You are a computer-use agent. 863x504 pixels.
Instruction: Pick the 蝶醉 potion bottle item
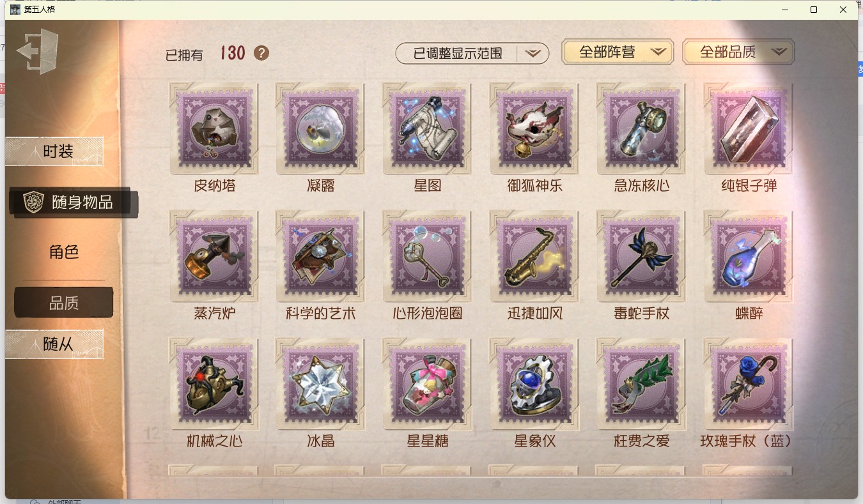pos(749,256)
